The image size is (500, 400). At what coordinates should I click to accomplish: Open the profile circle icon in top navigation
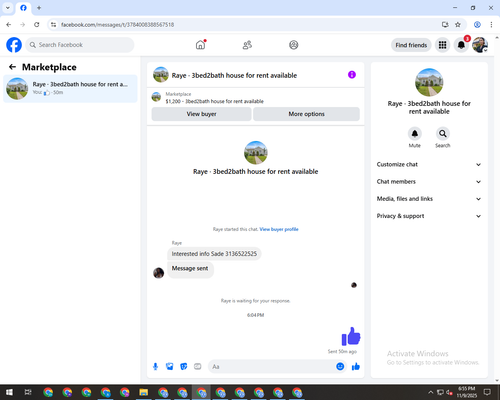click(294, 45)
